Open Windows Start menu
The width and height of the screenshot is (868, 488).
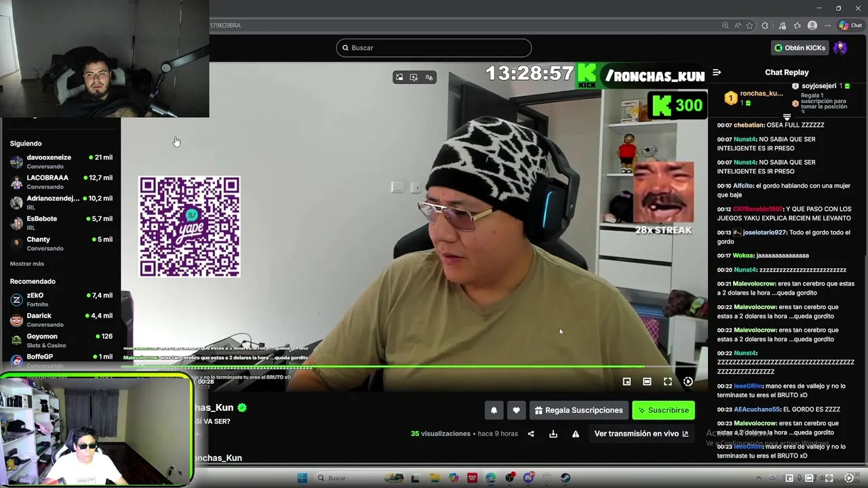(x=302, y=478)
